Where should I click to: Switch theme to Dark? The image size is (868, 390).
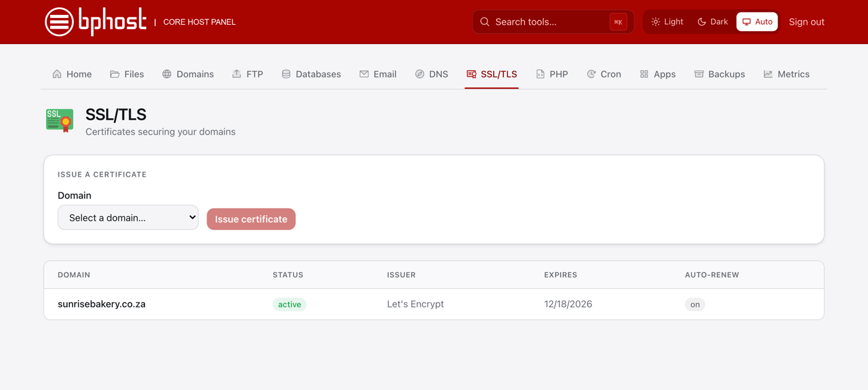pyautogui.click(x=713, y=22)
